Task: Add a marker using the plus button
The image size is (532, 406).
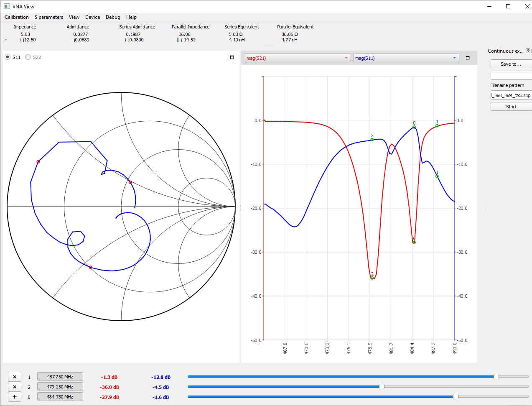Action: (x=15, y=397)
